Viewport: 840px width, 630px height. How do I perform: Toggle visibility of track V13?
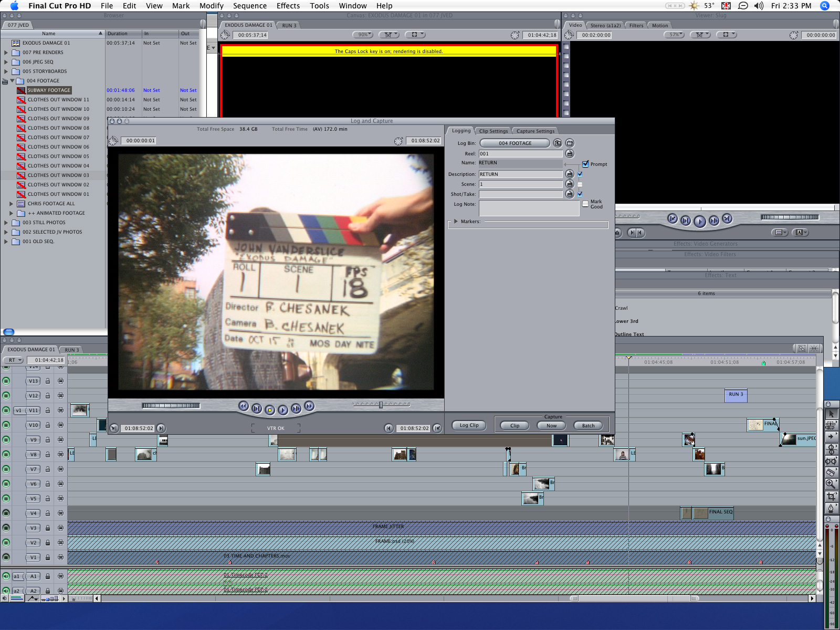coord(6,381)
